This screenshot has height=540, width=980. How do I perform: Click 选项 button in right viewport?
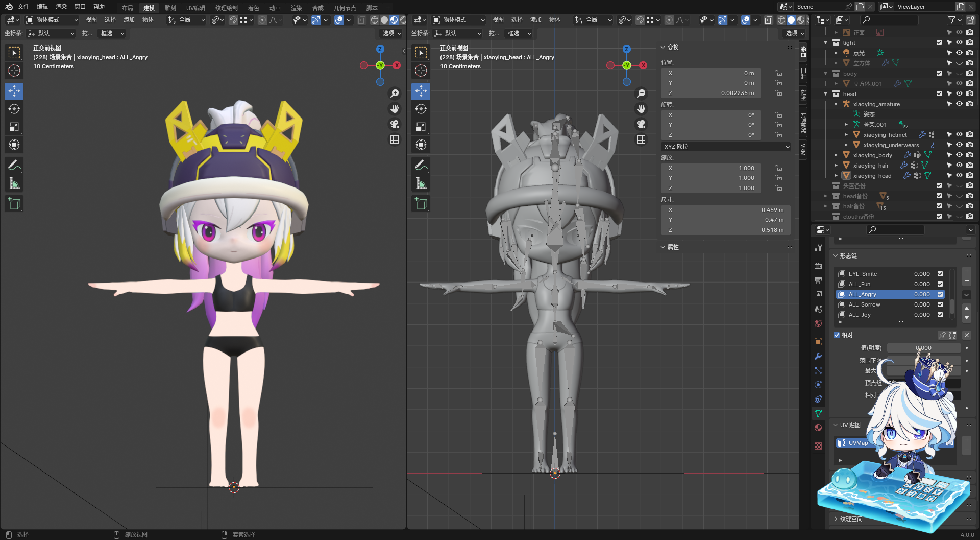[795, 33]
